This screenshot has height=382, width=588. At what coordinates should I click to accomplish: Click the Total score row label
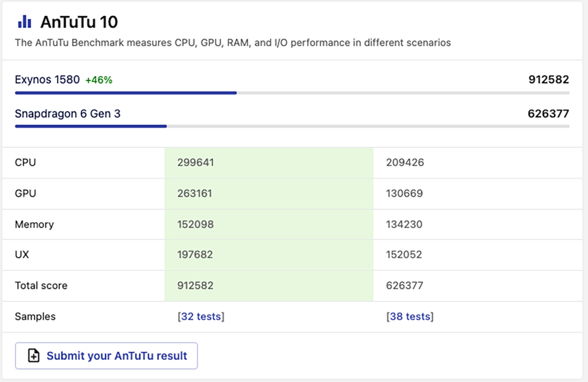click(41, 286)
